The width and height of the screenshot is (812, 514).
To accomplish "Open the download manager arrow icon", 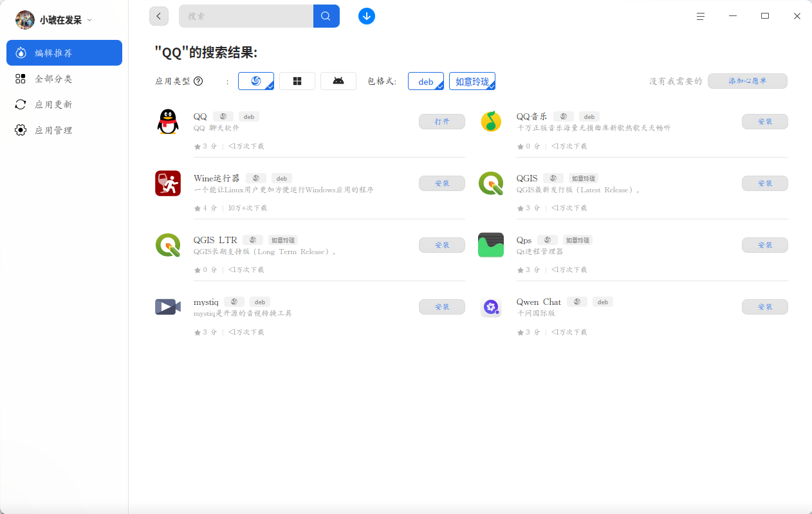I will pos(367,16).
